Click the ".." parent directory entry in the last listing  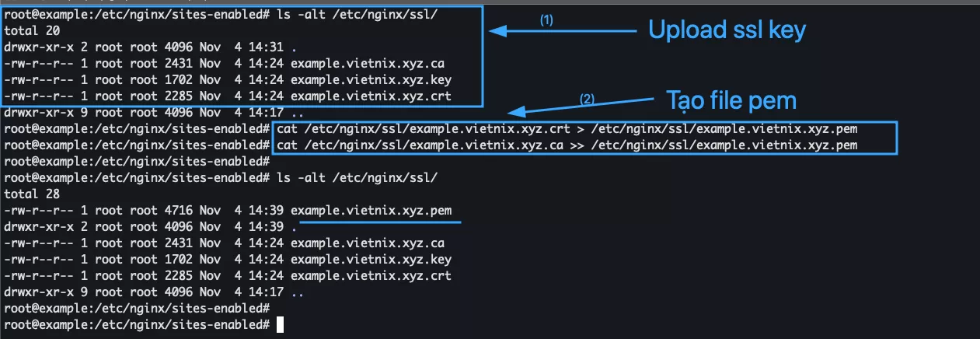tap(297, 292)
